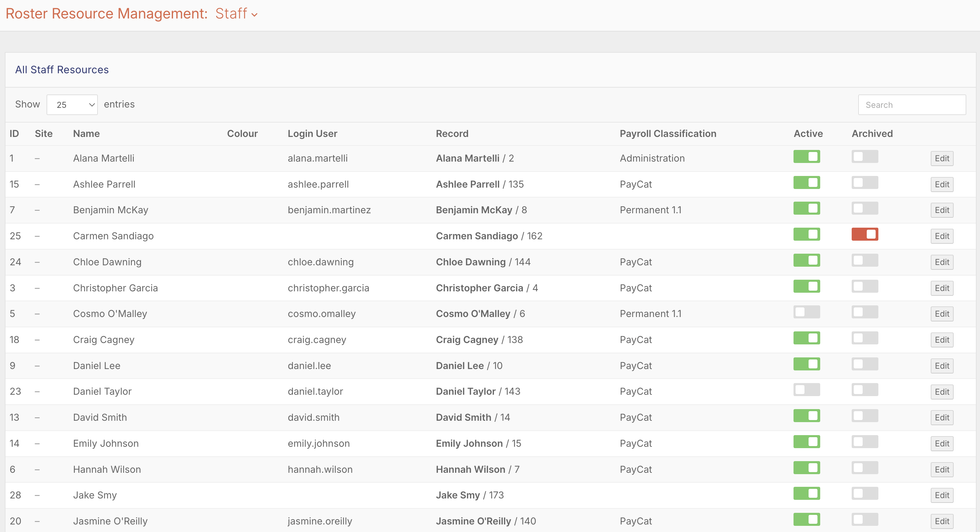Select the login user cosmo.omalley

(x=321, y=314)
